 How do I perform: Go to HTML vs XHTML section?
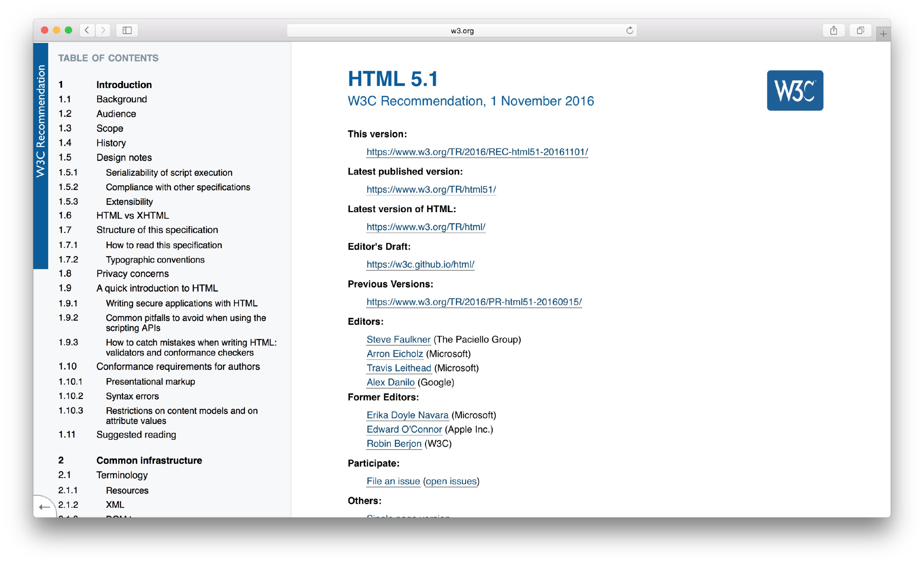(x=132, y=215)
